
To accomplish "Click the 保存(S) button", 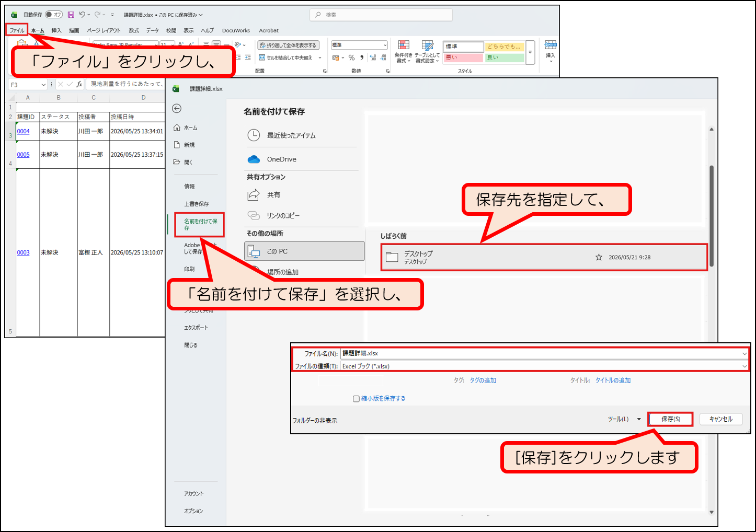I will pos(671,419).
